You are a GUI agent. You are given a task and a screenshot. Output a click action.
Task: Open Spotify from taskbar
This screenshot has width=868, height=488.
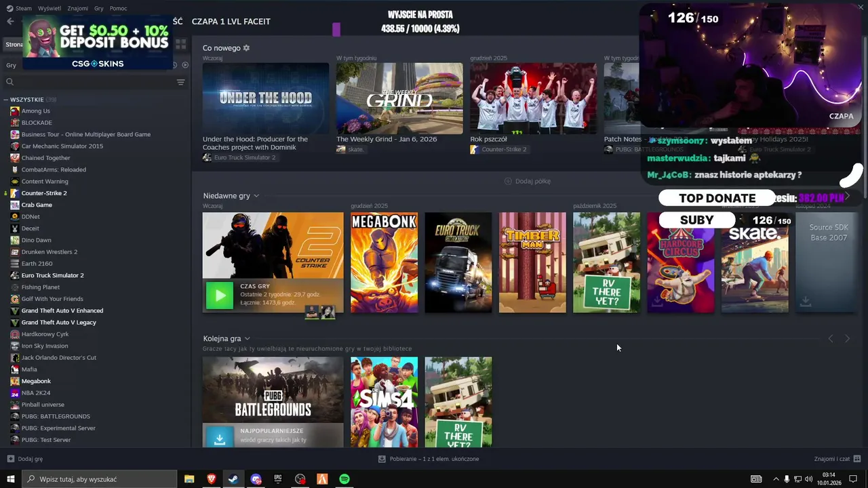point(344,479)
